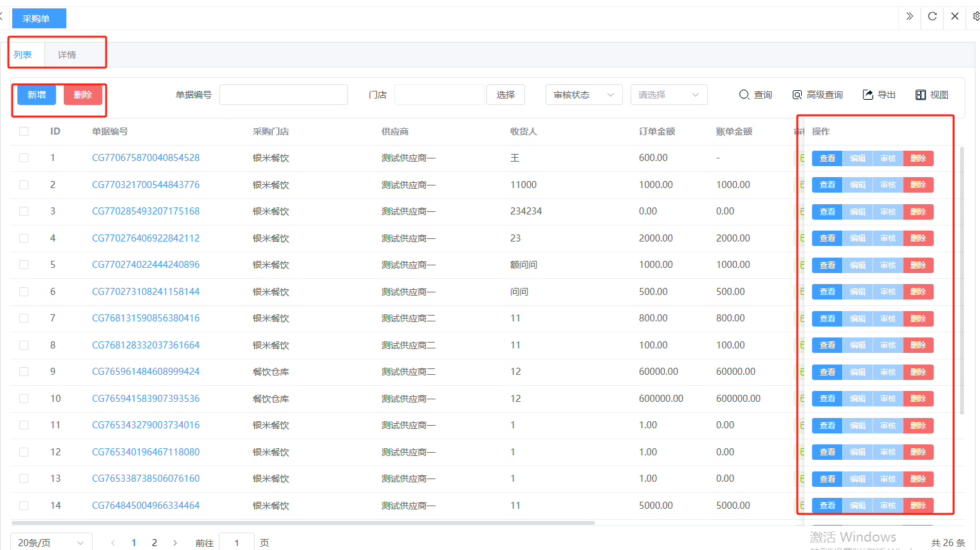Click the double-arrow expand tabs icon
The height and width of the screenshot is (550, 980).
(909, 17)
